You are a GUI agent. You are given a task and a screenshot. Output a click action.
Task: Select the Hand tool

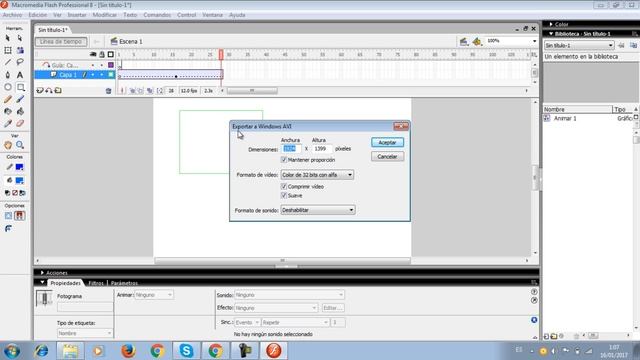coord(8,145)
